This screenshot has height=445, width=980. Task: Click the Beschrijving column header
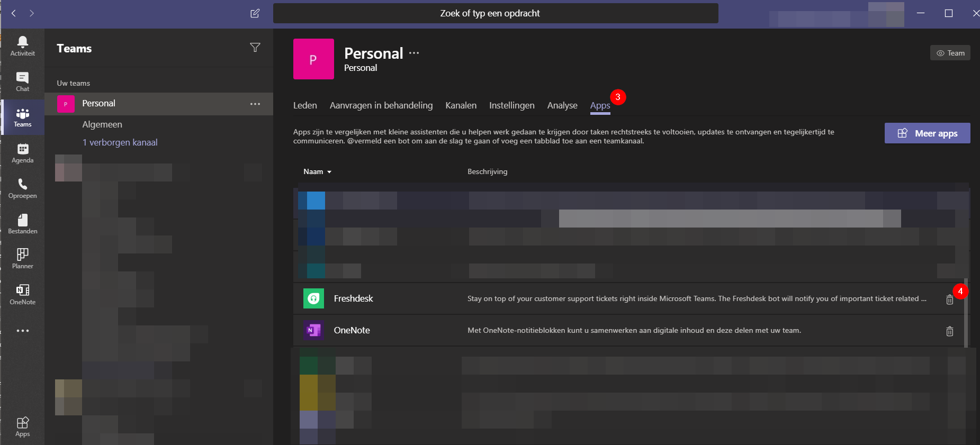pos(487,171)
